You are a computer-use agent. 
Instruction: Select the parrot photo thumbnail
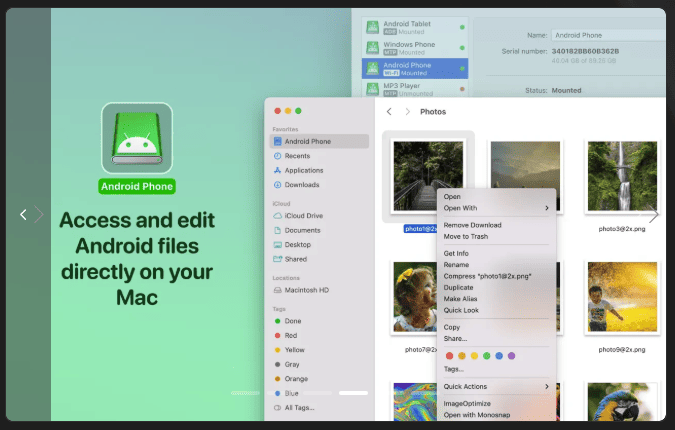click(622, 401)
